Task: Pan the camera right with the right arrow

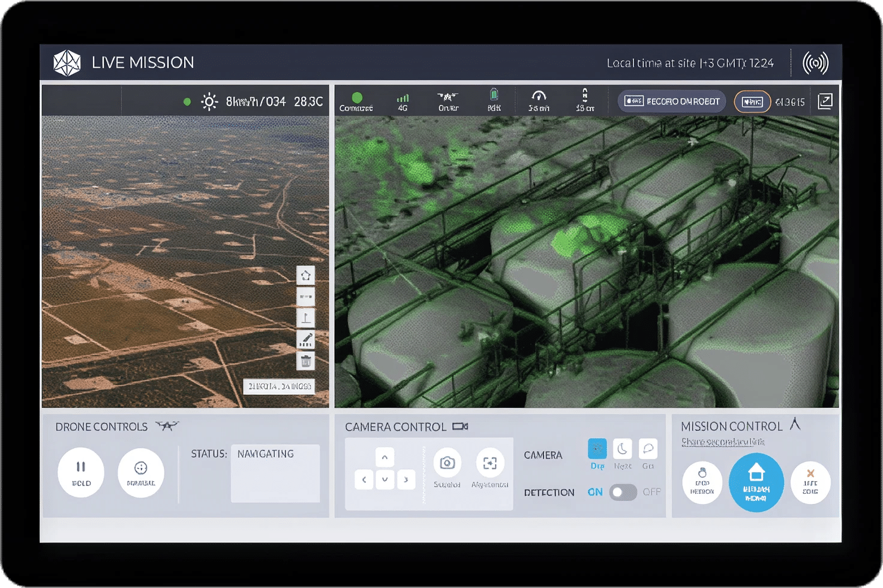Action: [x=406, y=479]
